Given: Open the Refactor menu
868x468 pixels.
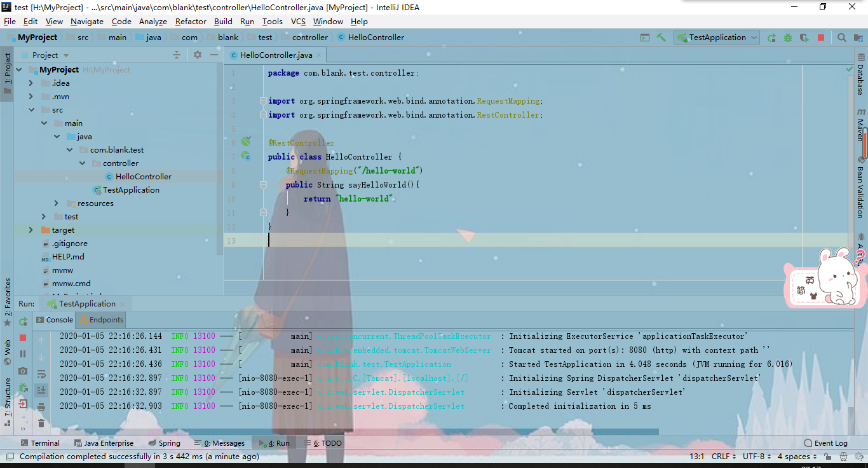Looking at the screenshot, I should coord(191,21).
